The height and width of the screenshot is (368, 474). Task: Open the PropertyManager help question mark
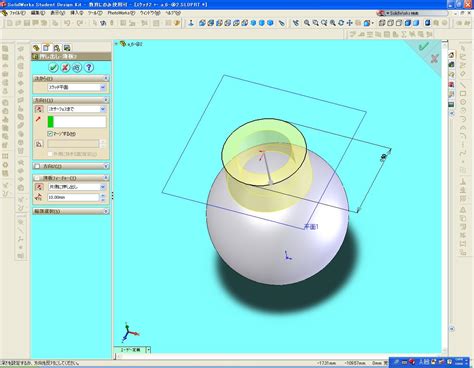[x=89, y=68]
